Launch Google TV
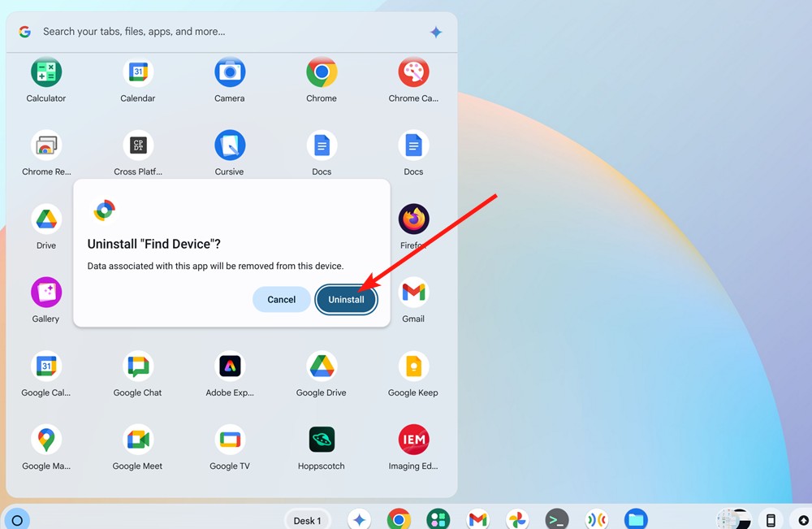This screenshot has height=529, width=812. 229,439
